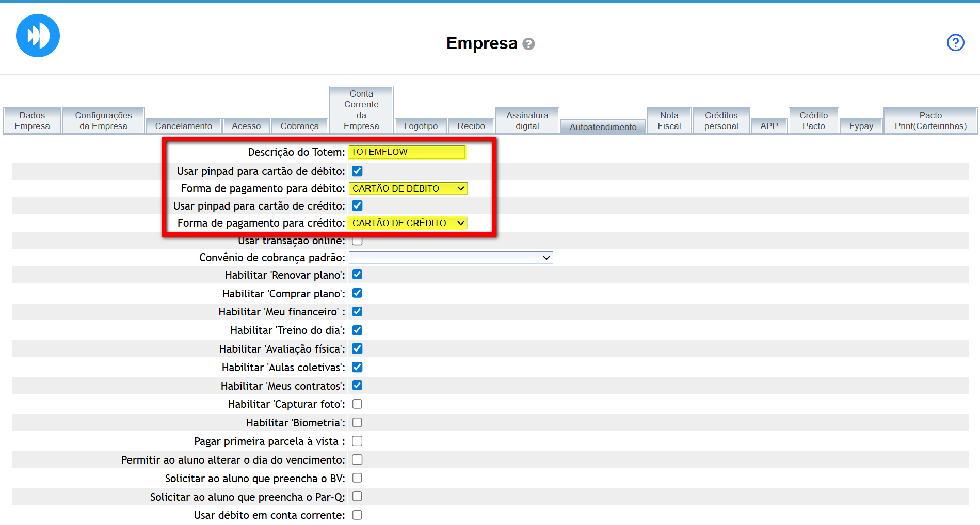This screenshot has height=525, width=980.
Task: Disable 'Habilitar Renovar plano' checkbox
Action: [357, 275]
